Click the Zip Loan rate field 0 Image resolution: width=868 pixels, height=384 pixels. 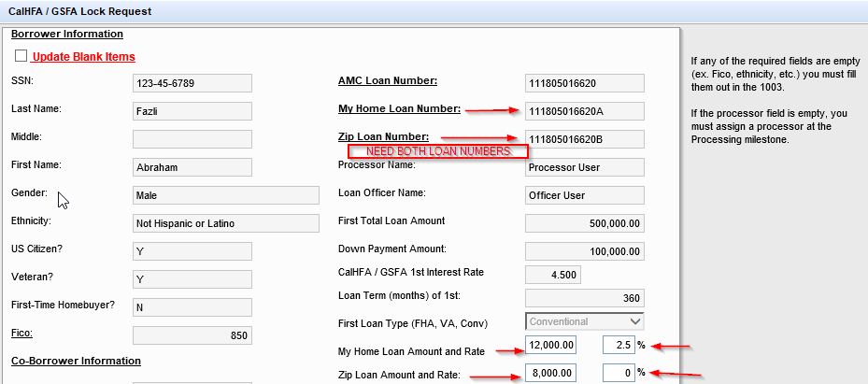click(x=619, y=373)
